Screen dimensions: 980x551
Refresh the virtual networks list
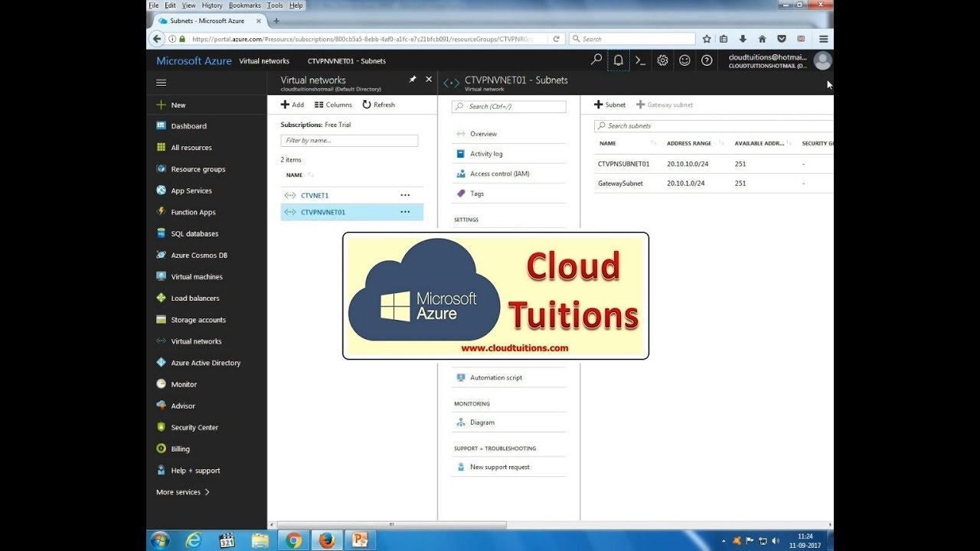[x=379, y=105]
